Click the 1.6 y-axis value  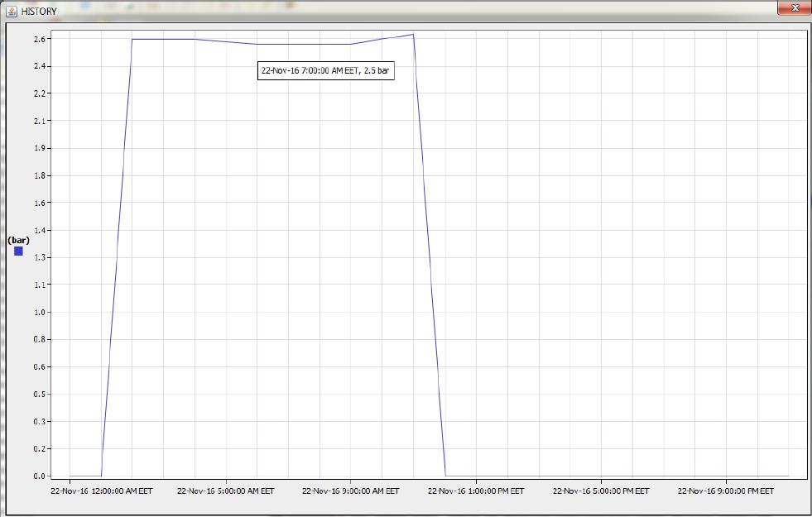click(x=40, y=203)
